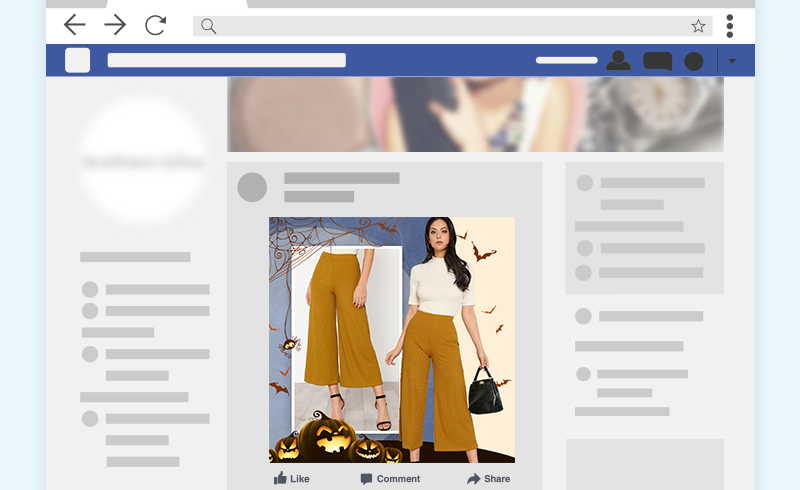Select the active browser tab
The image size is (800, 490).
[x=175, y=4]
